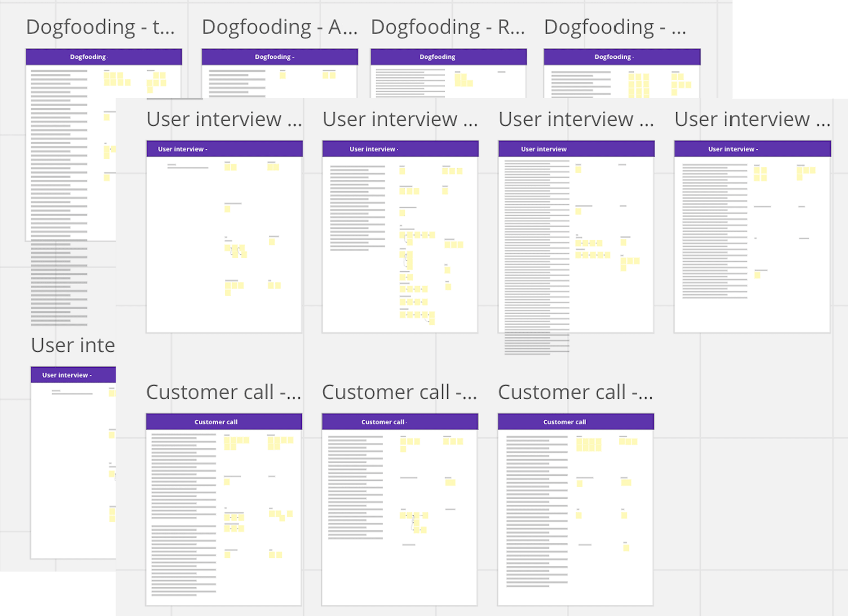This screenshot has height=616, width=848.
Task: Click the second front-board "User interview ..." title
Action: pos(400,119)
